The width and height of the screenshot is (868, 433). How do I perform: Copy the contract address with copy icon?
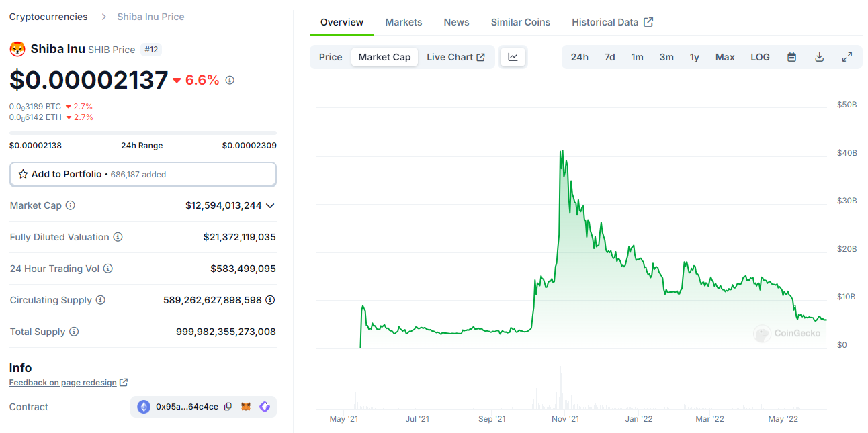pos(228,407)
